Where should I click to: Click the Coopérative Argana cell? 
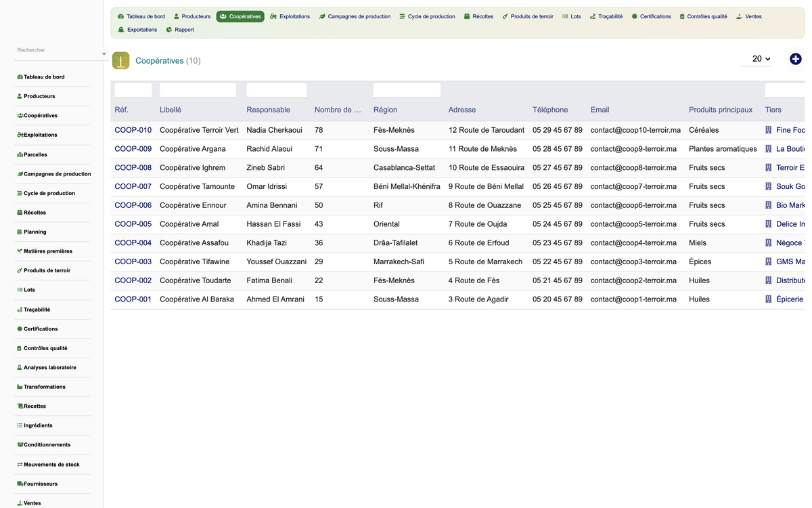tap(193, 149)
